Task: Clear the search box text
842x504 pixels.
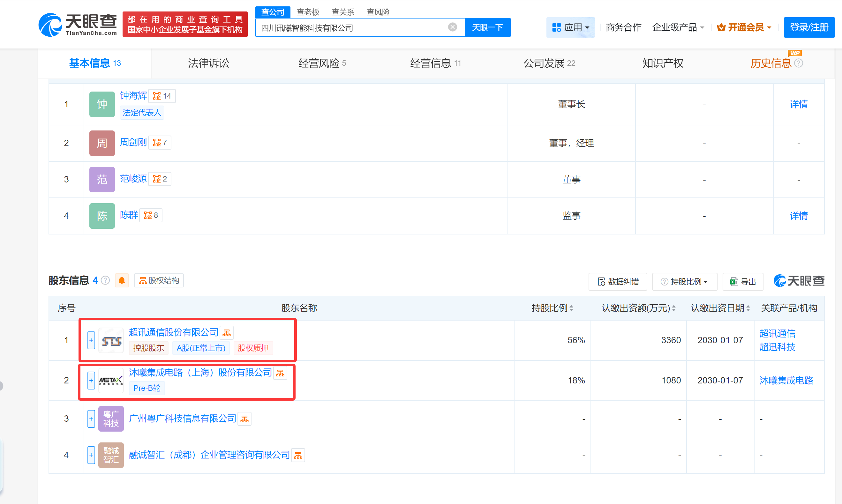Action: pyautogui.click(x=452, y=27)
